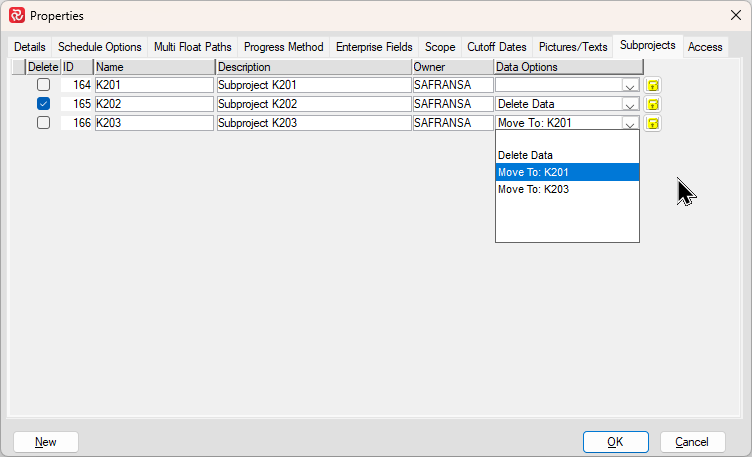The width and height of the screenshot is (752, 457).
Task: Collapse the Data Options dropdown for K203
Action: coord(630,124)
